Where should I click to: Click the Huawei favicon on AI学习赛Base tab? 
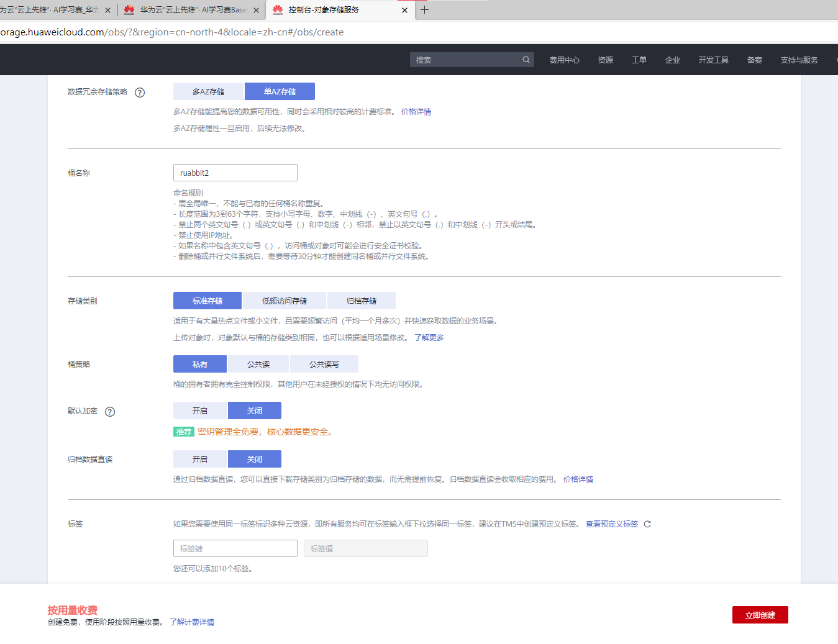[129, 10]
